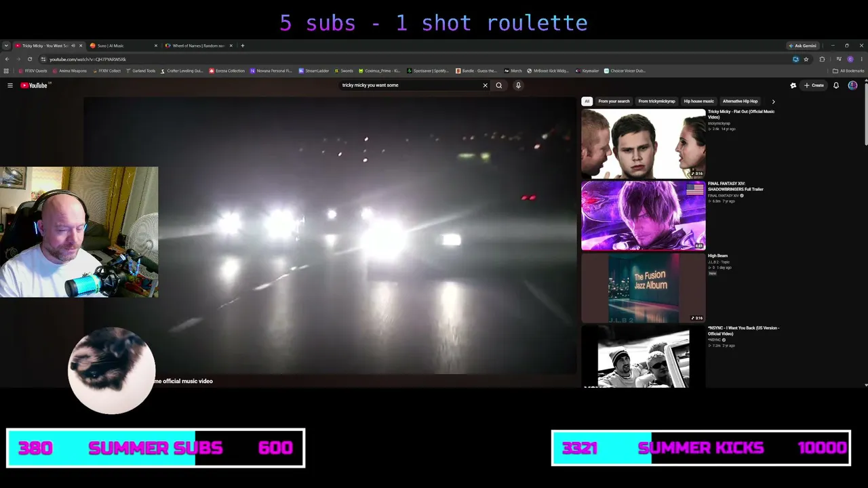
Task: Open the sparkle icon beside the Create button
Action: click(x=793, y=85)
